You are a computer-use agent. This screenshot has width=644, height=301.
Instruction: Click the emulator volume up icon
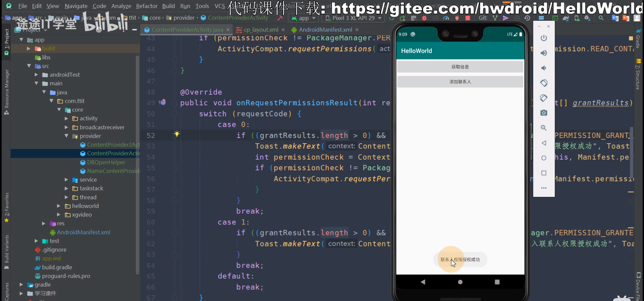click(543, 53)
